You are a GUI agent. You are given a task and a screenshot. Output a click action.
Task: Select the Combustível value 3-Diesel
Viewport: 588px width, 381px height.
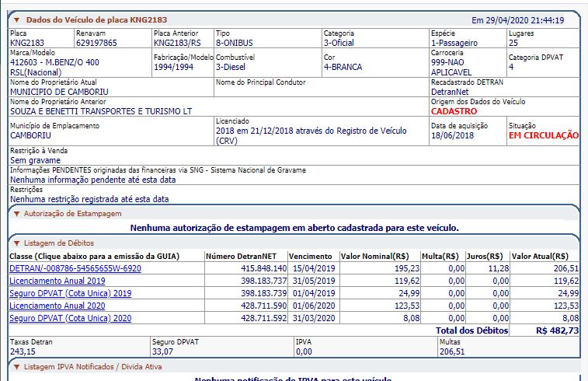[230, 67]
